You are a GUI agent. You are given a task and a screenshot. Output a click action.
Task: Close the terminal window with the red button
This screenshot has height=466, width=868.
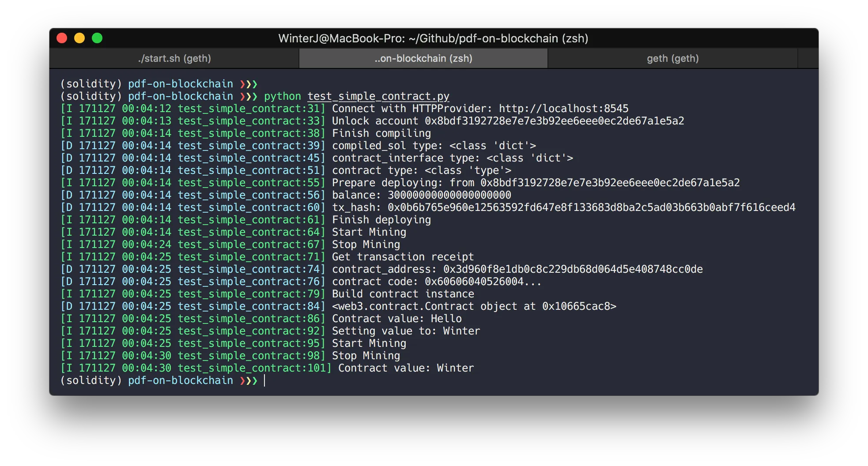(x=62, y=38)
